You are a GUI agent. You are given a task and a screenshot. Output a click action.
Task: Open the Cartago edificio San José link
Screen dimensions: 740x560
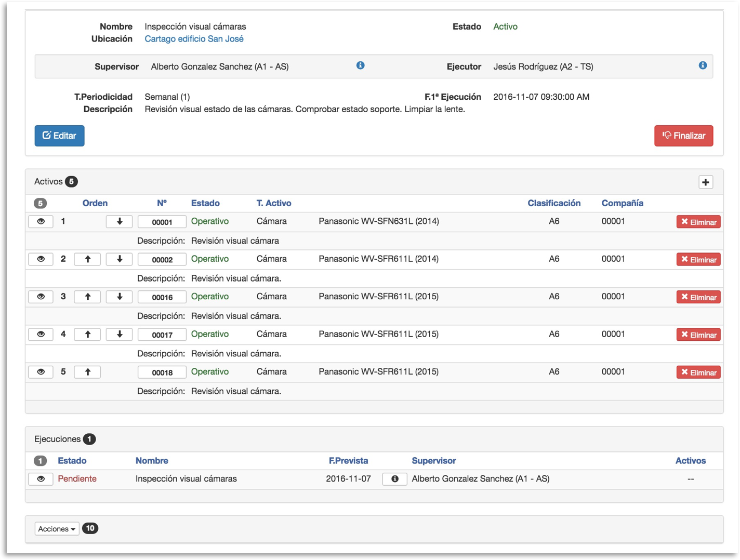coord(194,39)
